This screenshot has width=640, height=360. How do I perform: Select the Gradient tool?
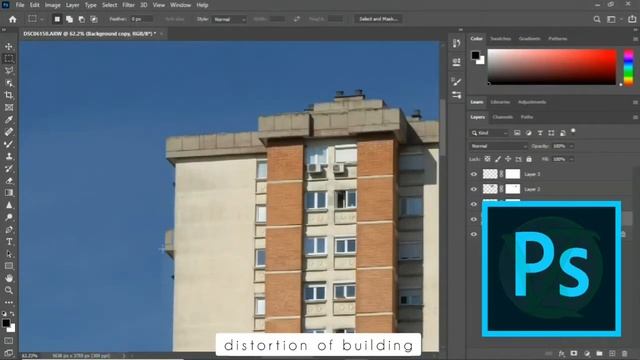(9, 193)
